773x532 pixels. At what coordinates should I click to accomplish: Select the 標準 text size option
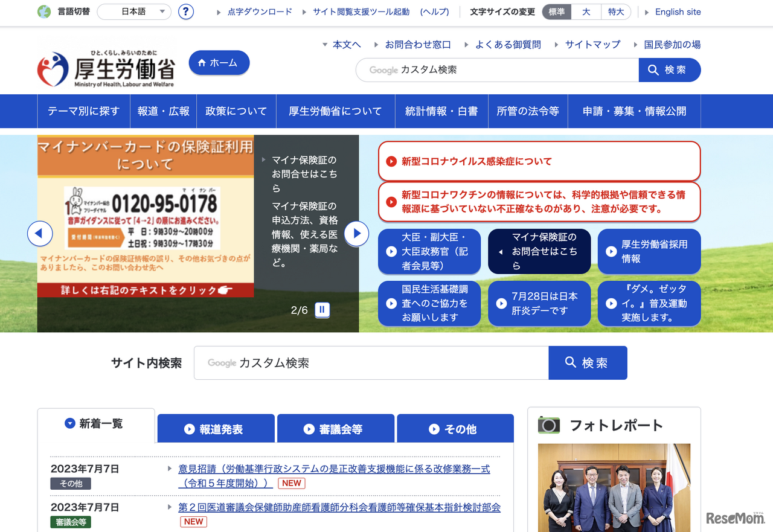556,11
